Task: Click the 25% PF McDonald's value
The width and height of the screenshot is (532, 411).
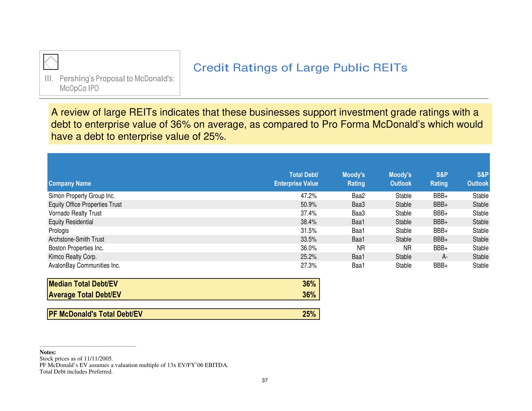Action: click(x=309, y=314)
